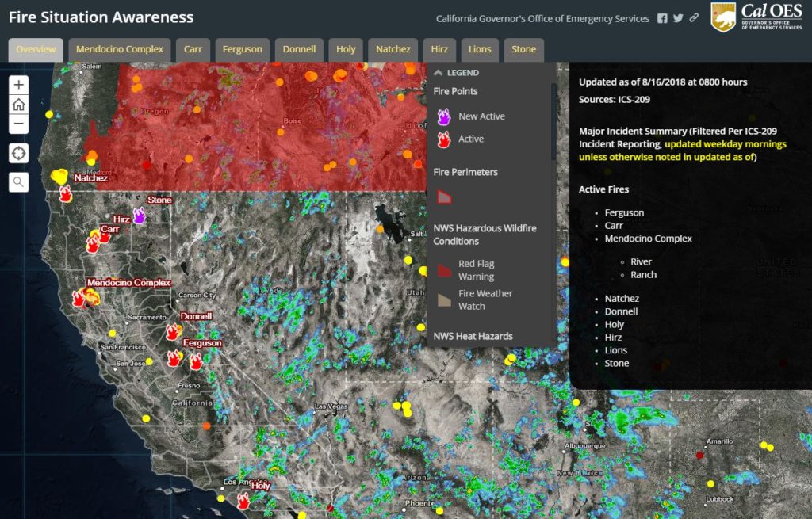This screenshot has width=812, height=519.
Task: Open the Cal OES Facebook page icon
Action: click(662, 18)
